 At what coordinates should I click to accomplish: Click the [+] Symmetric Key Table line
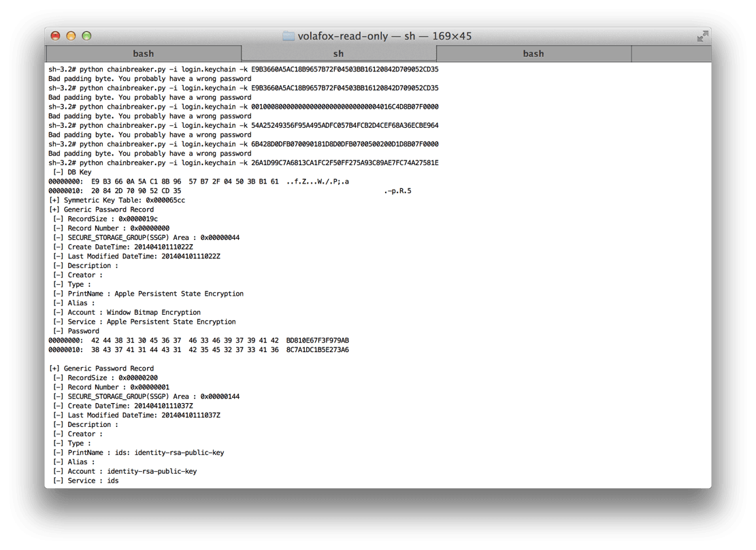pyautogui.click(x=116, y=201)
